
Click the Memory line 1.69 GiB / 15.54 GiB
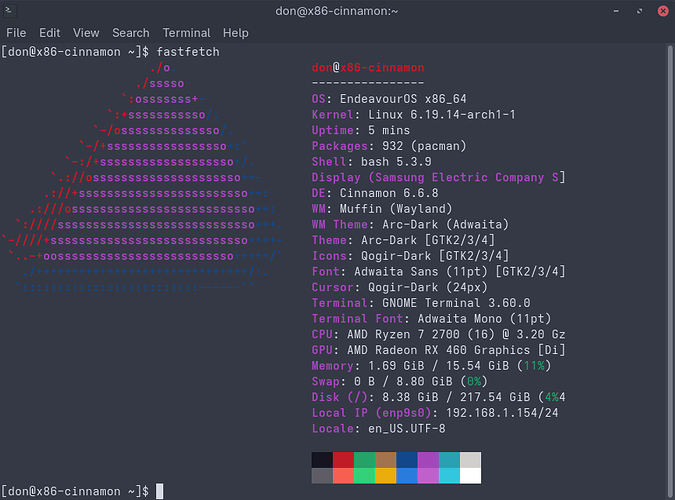(431, 366)
